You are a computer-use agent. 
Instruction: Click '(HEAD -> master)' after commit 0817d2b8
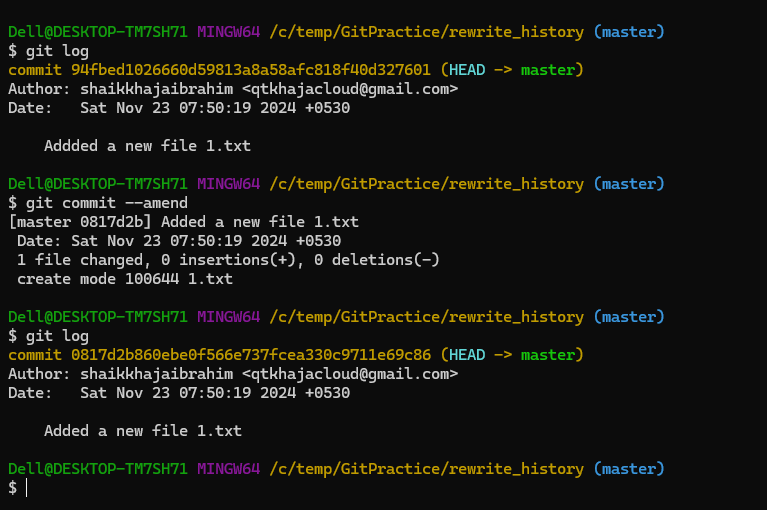(512, 355)
